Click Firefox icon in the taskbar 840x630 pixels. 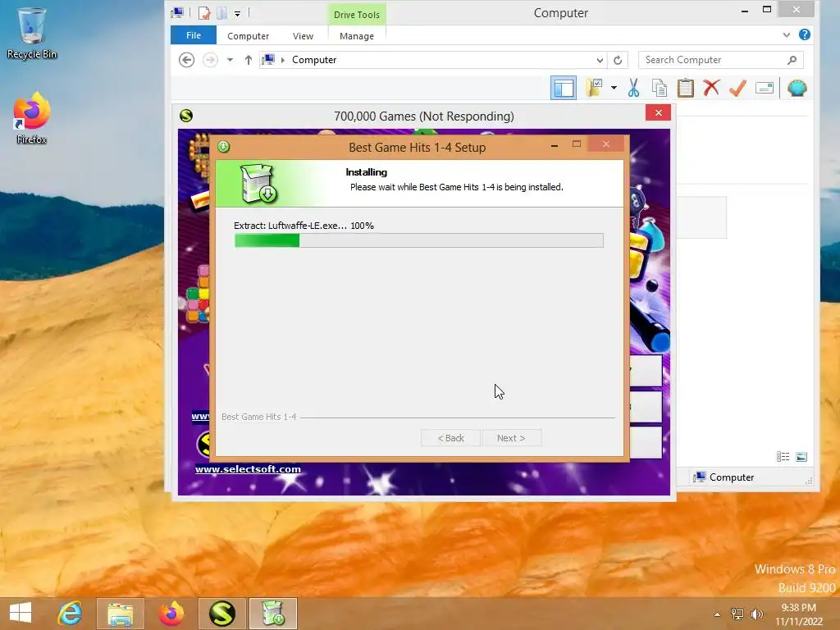click(171, 614)
